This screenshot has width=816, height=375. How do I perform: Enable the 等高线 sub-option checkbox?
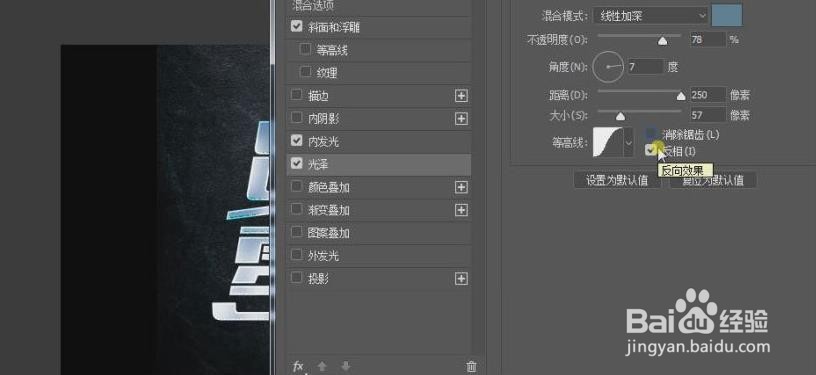tap(305, 49)
